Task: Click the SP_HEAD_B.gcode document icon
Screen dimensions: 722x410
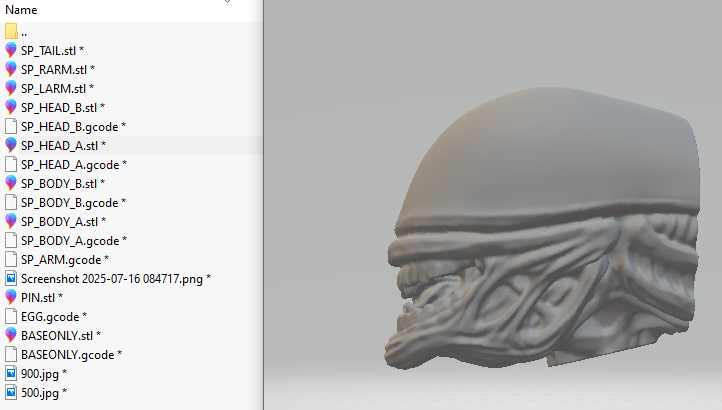Action: tap(11, 126)
